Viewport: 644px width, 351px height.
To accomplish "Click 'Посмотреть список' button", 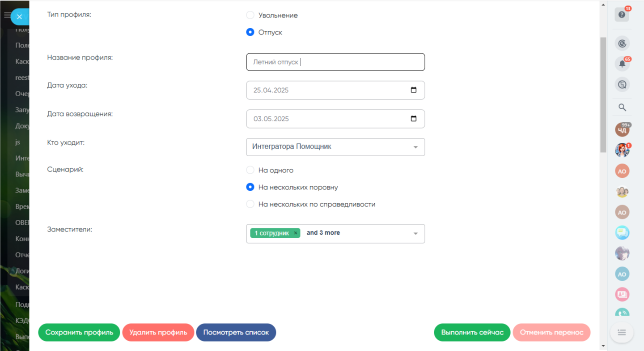I will tap(236, 333).
